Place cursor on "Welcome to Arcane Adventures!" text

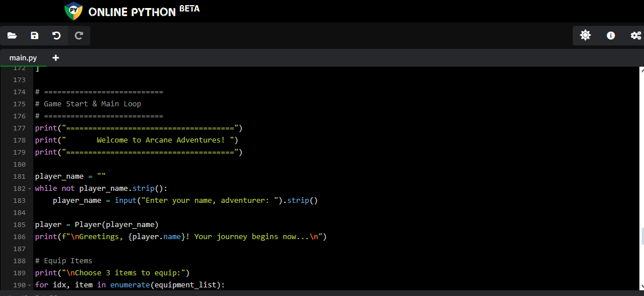pyautogui.click(x=161, y=140)
